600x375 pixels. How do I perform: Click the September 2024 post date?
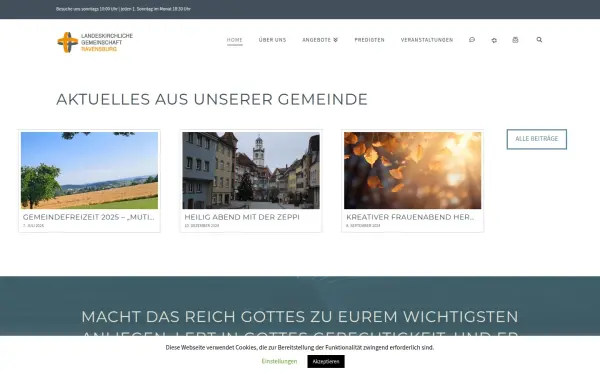363,226
